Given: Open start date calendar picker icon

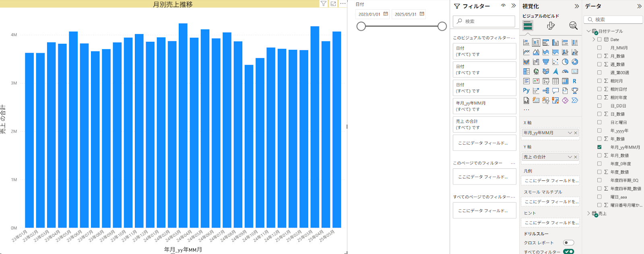Looking at the screenshot, I should click(386, 14).
